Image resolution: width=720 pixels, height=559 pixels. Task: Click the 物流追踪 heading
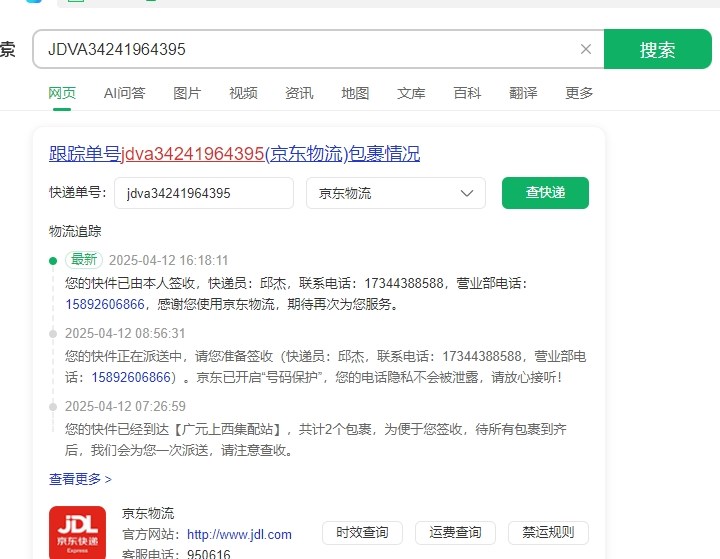click(75, 231)
